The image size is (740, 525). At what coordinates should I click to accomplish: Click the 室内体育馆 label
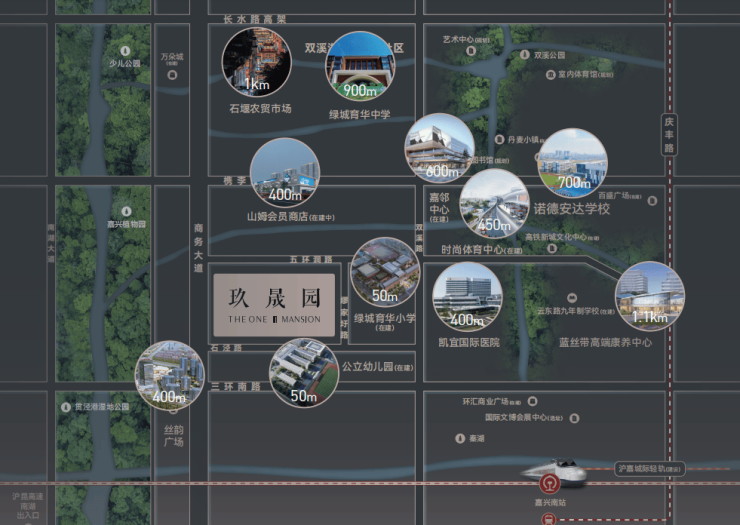pyautogui.click(x=586, y=75)
